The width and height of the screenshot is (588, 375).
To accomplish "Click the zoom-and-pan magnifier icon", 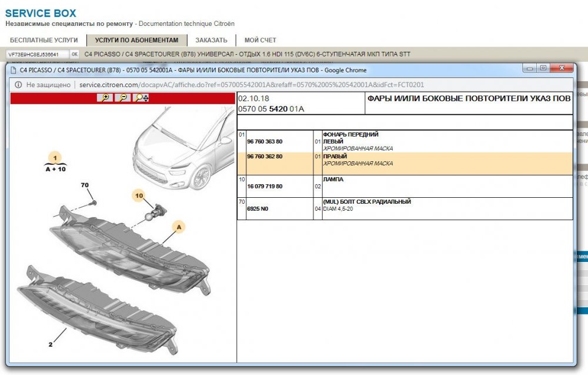I will coord(141,98).
